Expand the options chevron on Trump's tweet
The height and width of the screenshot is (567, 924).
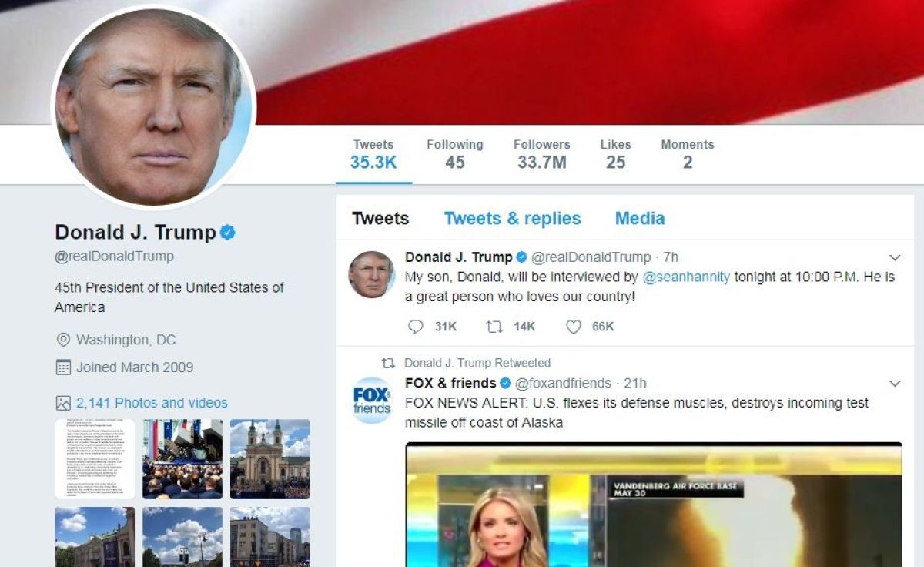point(895,257)
